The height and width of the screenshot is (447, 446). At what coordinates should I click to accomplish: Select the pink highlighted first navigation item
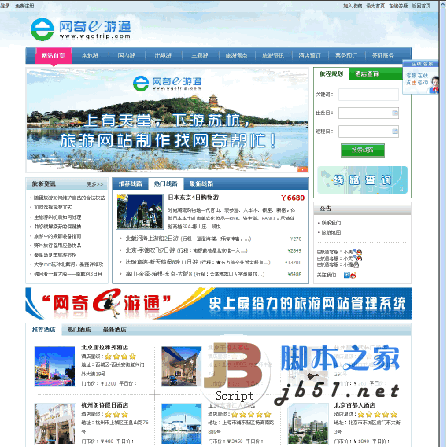53,56
